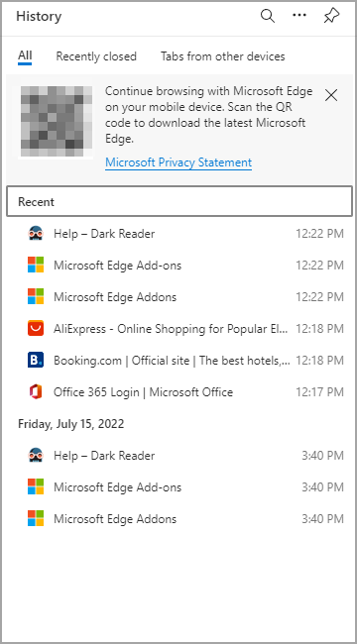This screenshot has width=357, height=644.
Task: Switch to Tabs from other devices
Action: tap(222, 56)
